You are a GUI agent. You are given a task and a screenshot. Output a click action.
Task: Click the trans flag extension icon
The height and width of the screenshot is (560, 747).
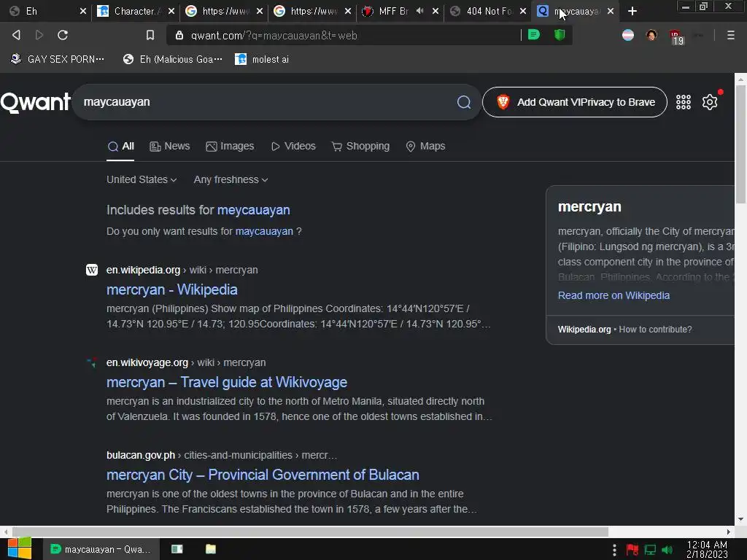[x=628, y=35]
